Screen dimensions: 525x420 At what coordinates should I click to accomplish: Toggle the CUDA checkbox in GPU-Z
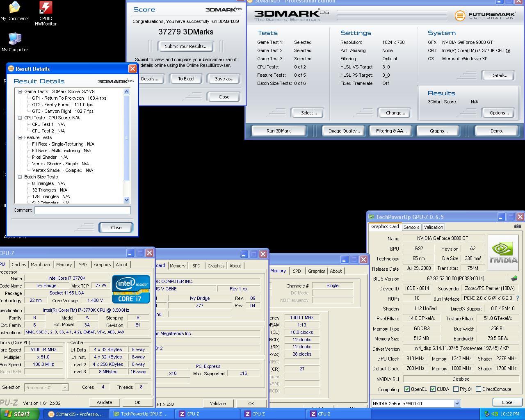433,389
